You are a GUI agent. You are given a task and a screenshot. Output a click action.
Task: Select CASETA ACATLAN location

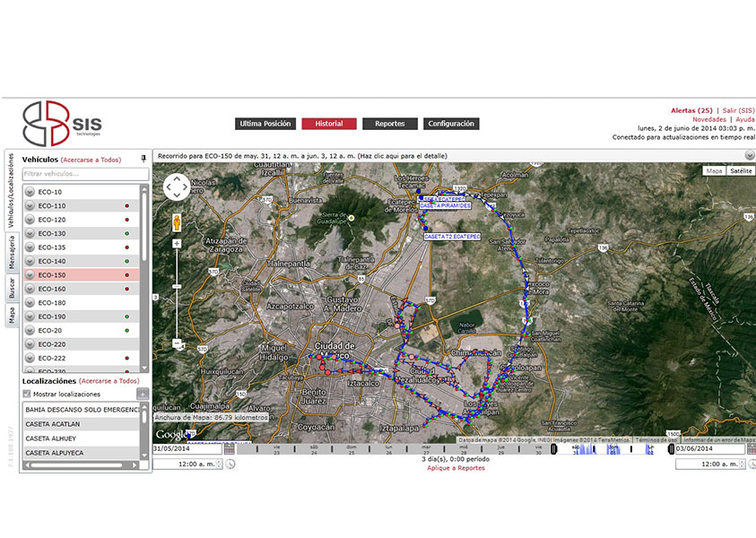click(x=82, y=424)
